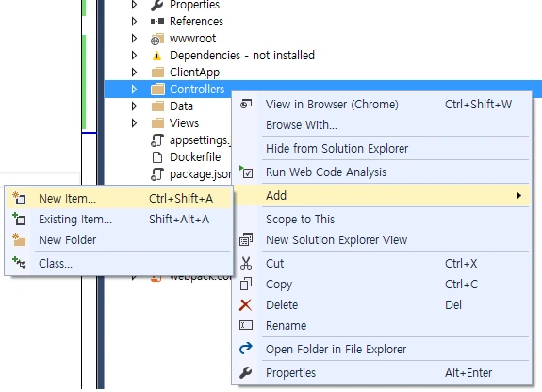
Task: Click the New Folder icon in submenu
Action: pos(19,239)
